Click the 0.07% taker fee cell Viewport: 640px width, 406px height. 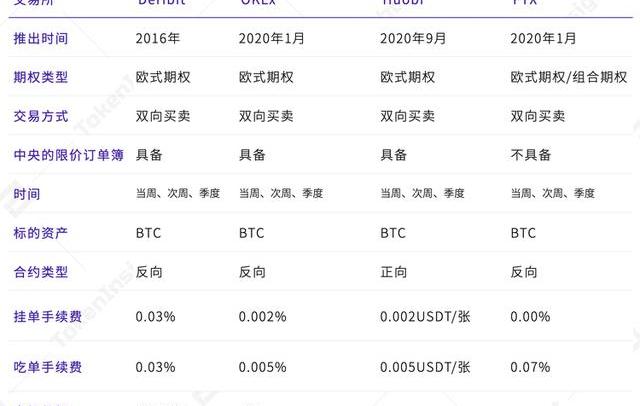point(530,367)
